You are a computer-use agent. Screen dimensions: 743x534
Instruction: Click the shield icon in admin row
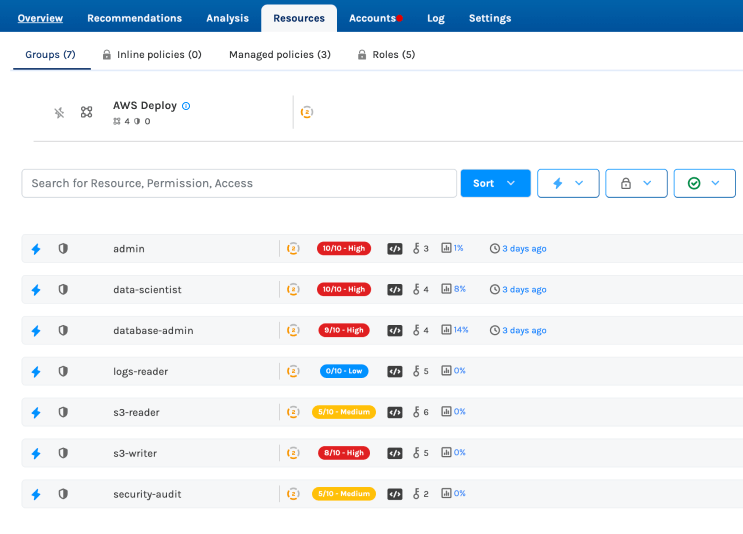tap(63, 248)
